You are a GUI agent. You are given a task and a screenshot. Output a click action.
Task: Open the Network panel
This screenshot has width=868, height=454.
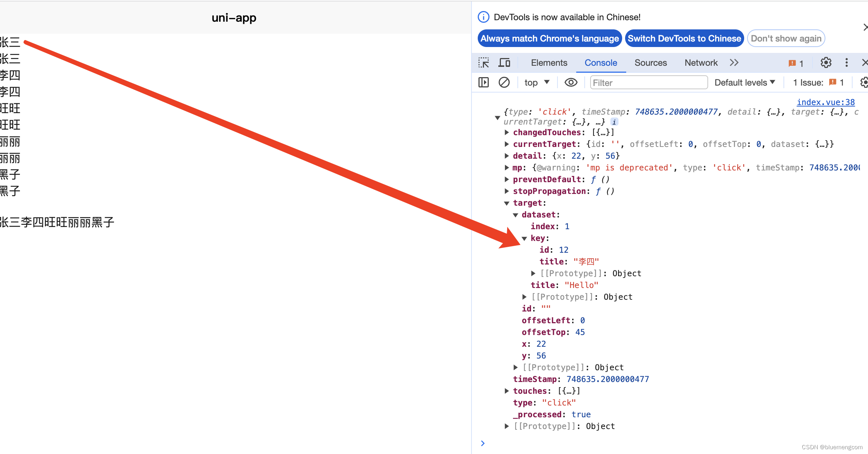tap(700, 62)
